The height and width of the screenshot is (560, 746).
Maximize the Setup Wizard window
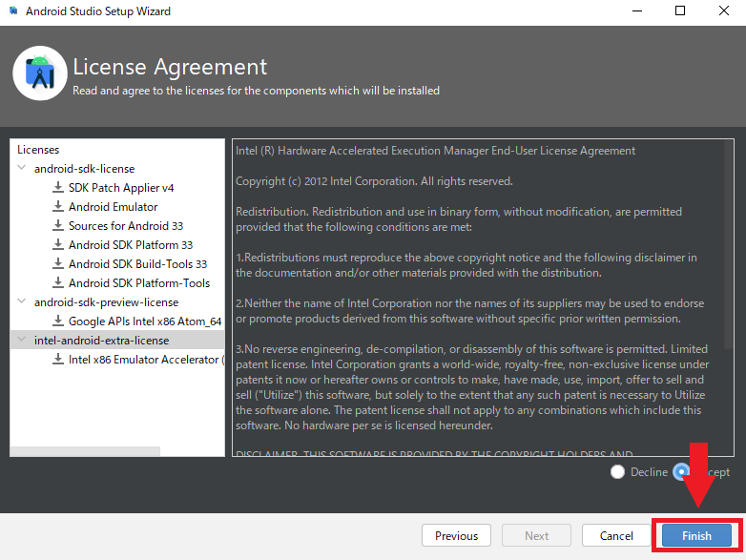click(x=680, y=10)
